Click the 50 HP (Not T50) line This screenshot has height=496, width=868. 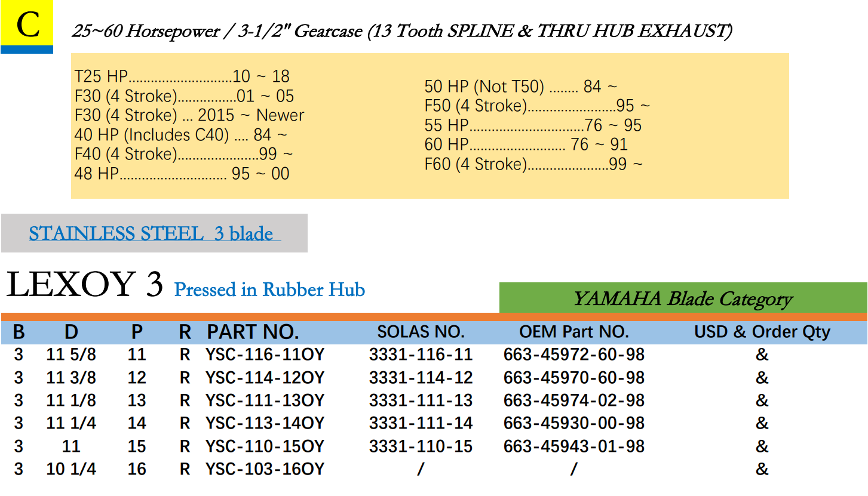522,87
